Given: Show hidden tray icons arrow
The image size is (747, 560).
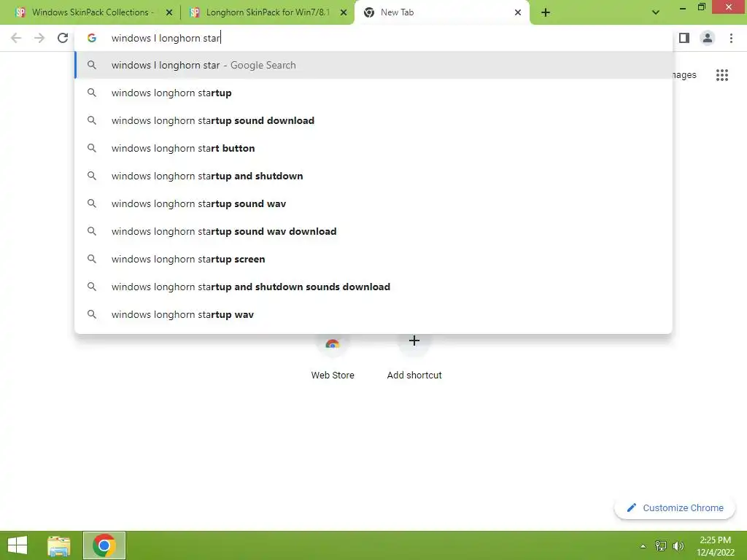Looking at the screenshot, I should [x=643, y=546].
